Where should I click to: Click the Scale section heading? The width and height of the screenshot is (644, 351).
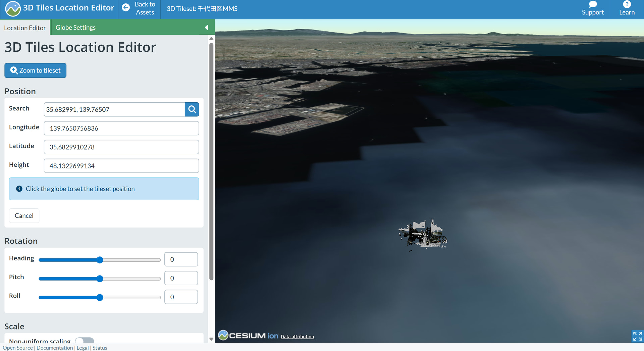coord(14,327)
